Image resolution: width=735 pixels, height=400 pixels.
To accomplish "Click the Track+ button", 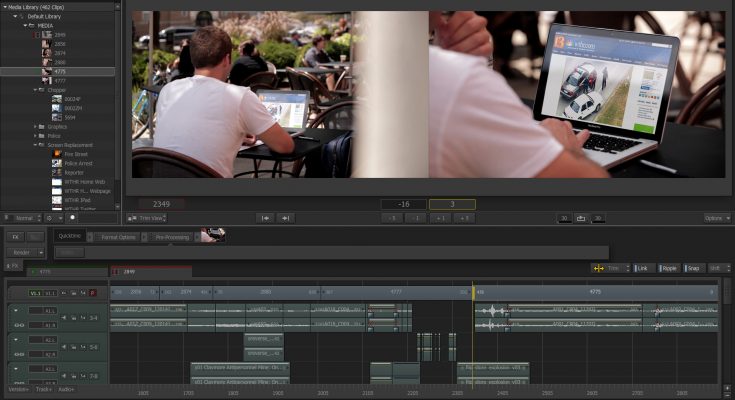I will tap(44, 389).
